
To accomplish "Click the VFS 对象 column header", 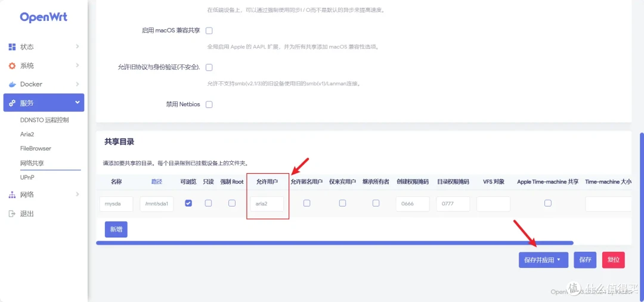I will point(494,181).
